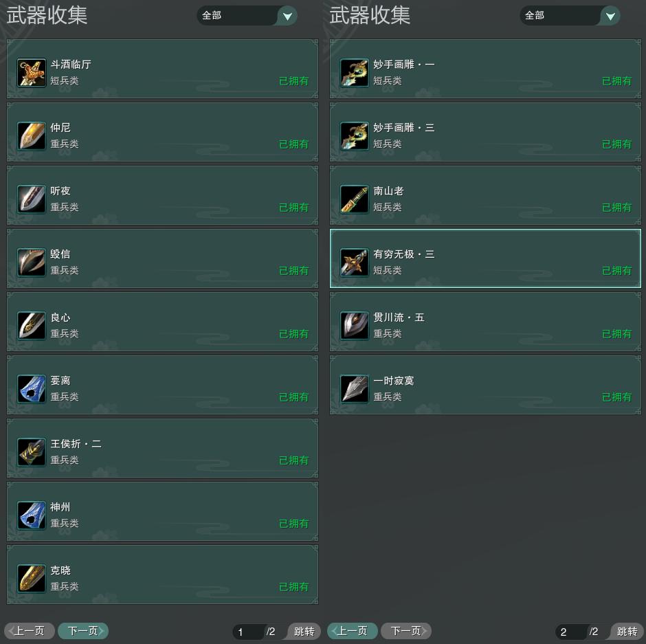Select the 妙手画雕·一 list entry
The height and width of the screenshot is (644, 646).
(x=485, y=69)
